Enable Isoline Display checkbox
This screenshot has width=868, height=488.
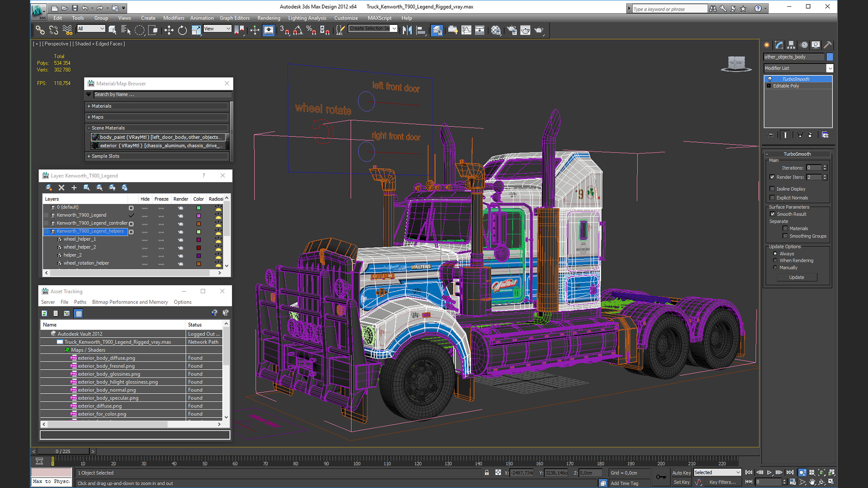point(773,189)
